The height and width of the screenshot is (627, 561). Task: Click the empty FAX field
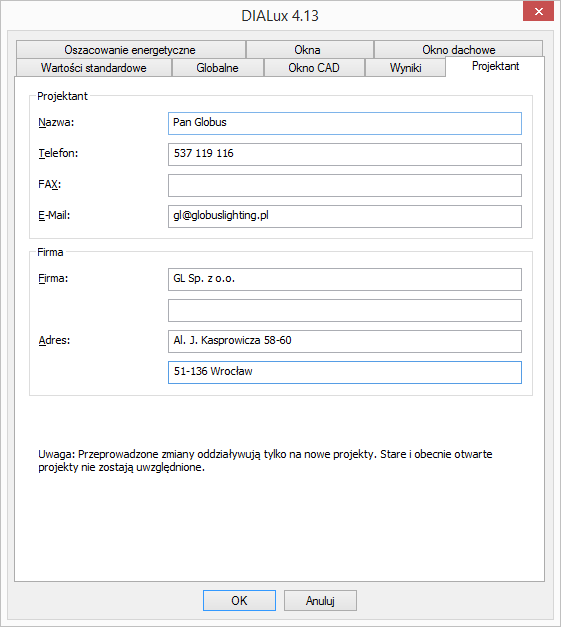pyautogui.click(x=345, y=185)
